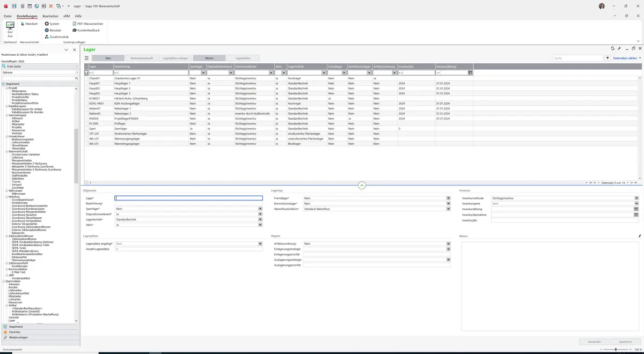
Task: Collapse the list with the green chevron
Action: pyautogui.click(x=362, y=186)
